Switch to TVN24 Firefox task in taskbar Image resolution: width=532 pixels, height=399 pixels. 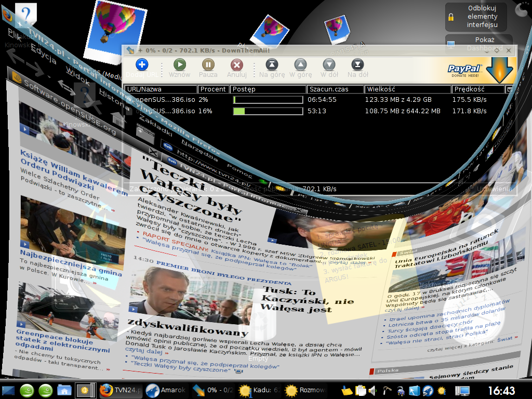121,390
